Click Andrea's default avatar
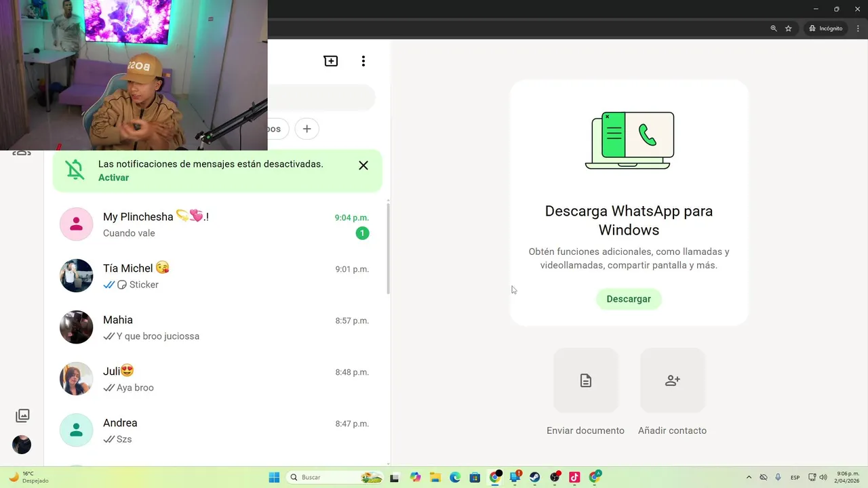Viewport: 868px width, 488px height. coord(76,430)
